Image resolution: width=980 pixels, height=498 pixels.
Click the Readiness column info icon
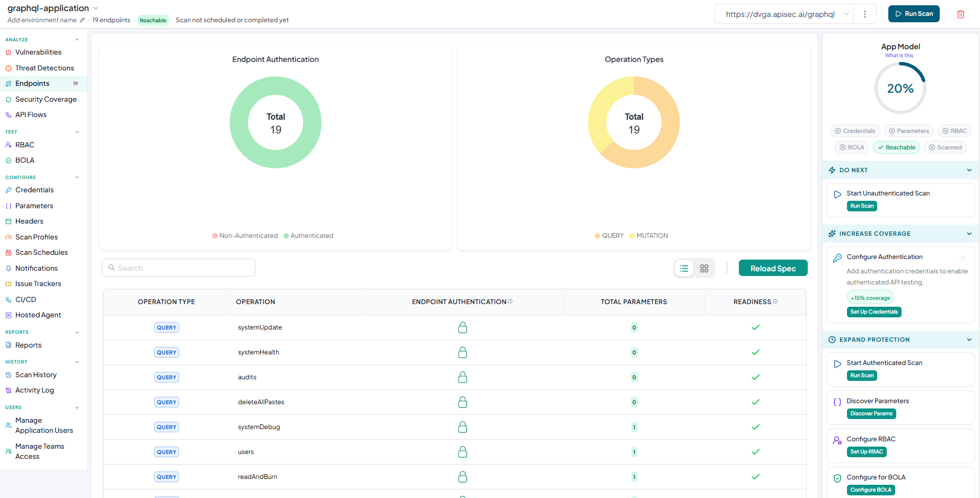point(775,301)
